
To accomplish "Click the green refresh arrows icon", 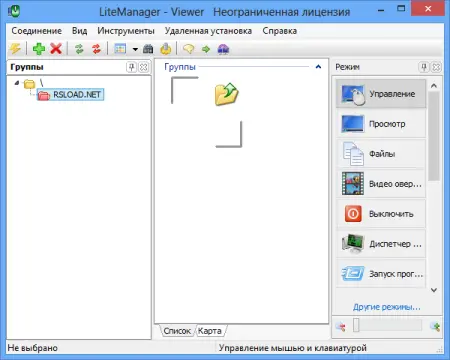I will [x=79, y=49].
